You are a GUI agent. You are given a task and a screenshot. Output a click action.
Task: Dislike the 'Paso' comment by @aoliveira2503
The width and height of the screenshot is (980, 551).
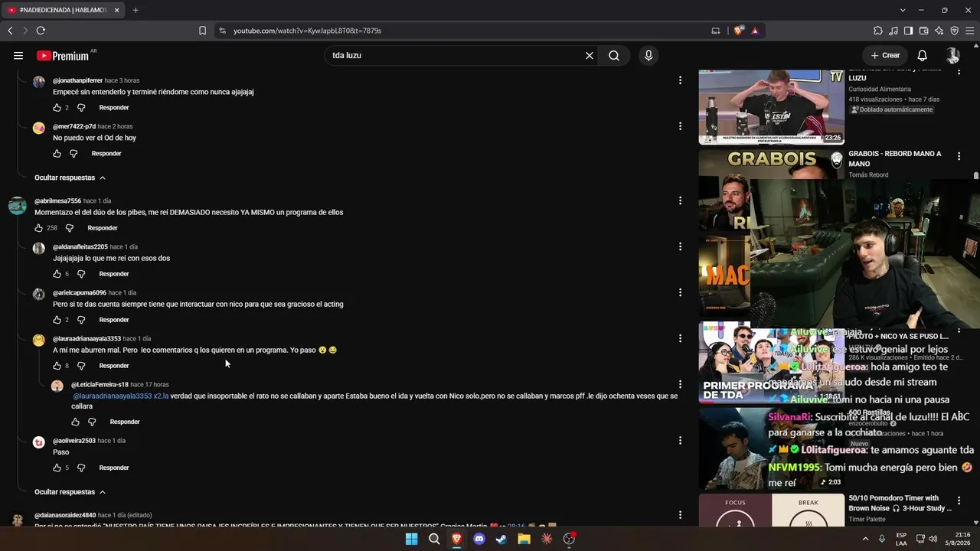click(x=81, y=468)
